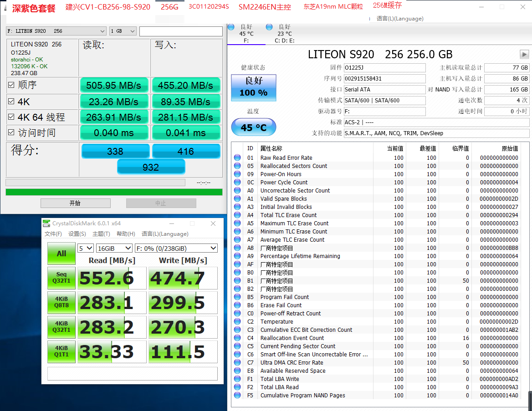Image resolution: width=532 pixels, height=411 pixels.
Task: Click the 临界值 column header
Action: [x=460, y=148]
